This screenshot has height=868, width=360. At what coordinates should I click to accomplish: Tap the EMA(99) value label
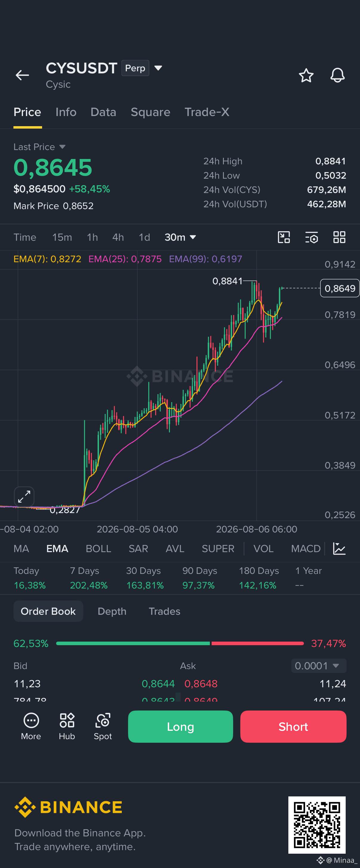click(205, 259)
